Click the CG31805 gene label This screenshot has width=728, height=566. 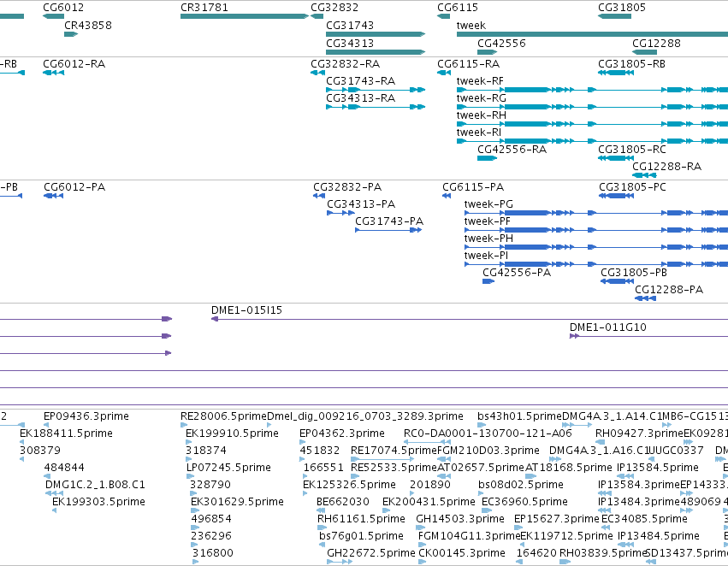pos(622,8)
